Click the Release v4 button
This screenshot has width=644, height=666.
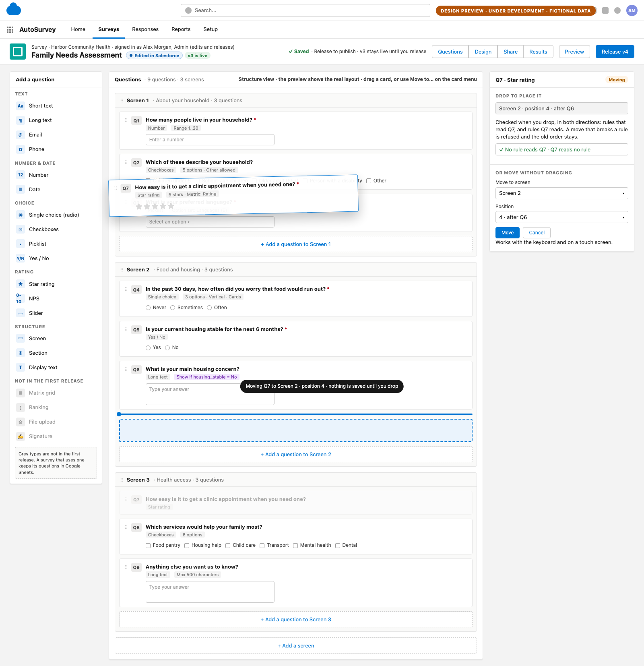(615, 52)
